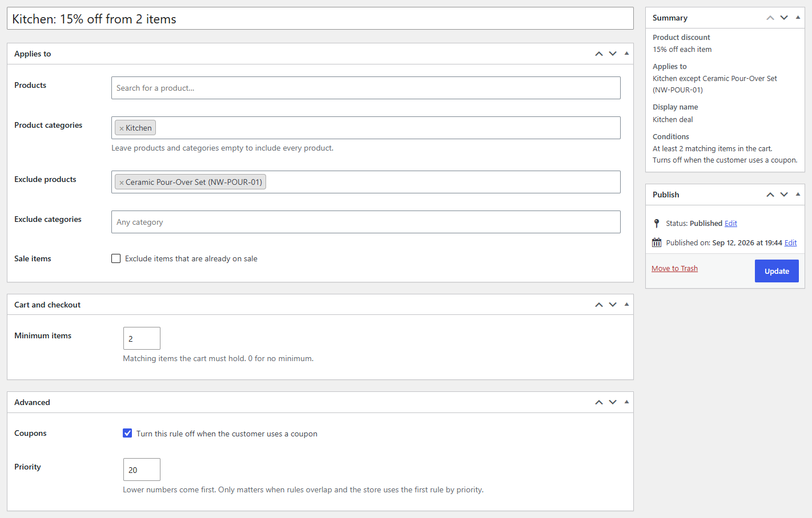Click the Search for a product field
The image size is (812, 518).
366,88
